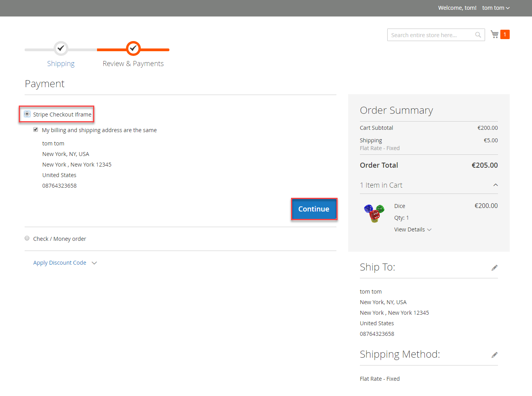
Task: Edit Ship To address pencil icon
Action: coord(494,268)
